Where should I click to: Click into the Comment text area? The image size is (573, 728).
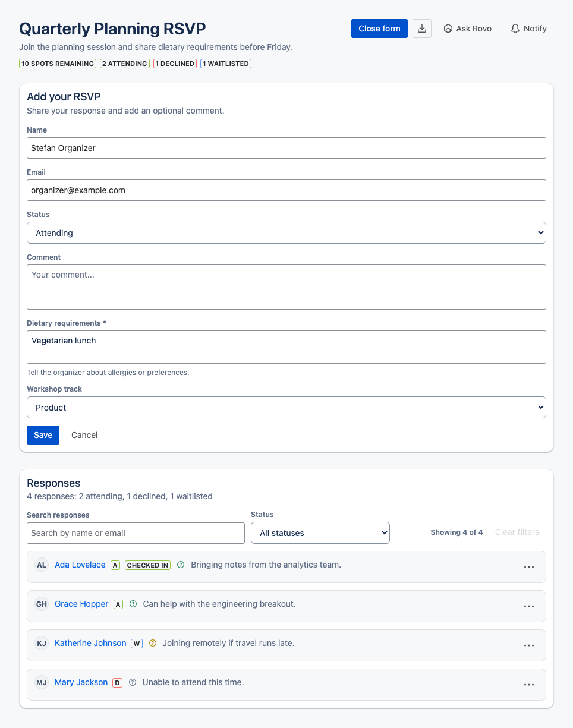[x=286, y=287]
